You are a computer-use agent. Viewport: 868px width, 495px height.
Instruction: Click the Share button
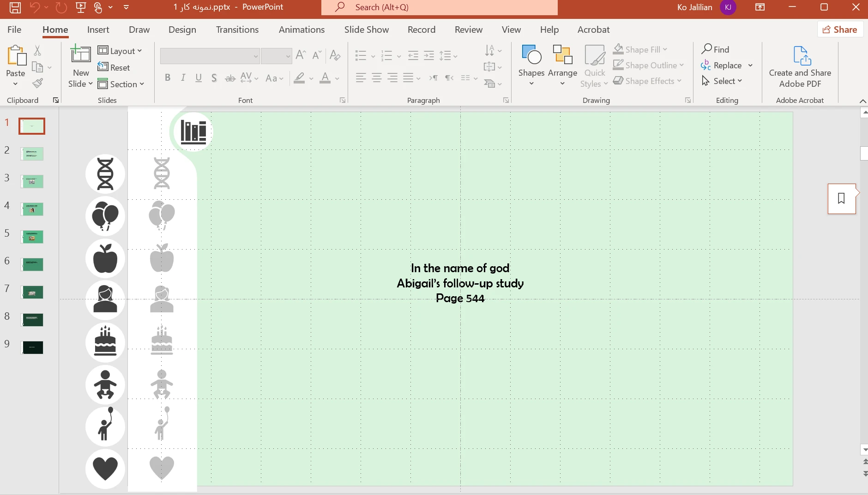point(840,30)
